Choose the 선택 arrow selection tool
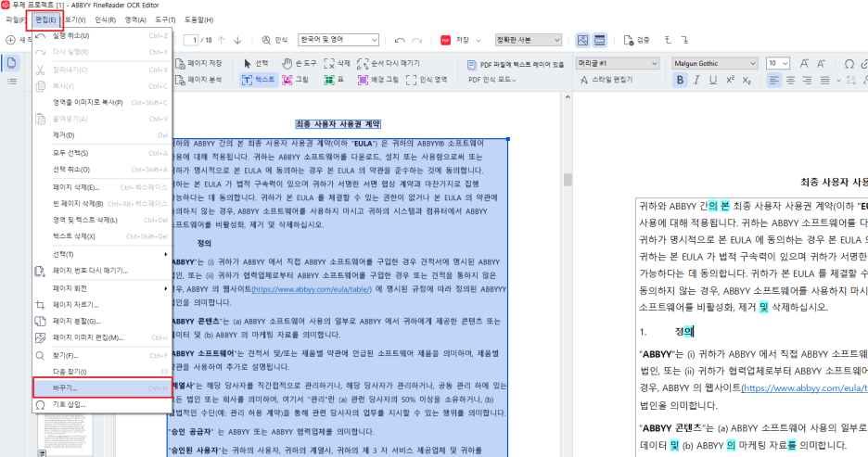 (x=256, y=64)
